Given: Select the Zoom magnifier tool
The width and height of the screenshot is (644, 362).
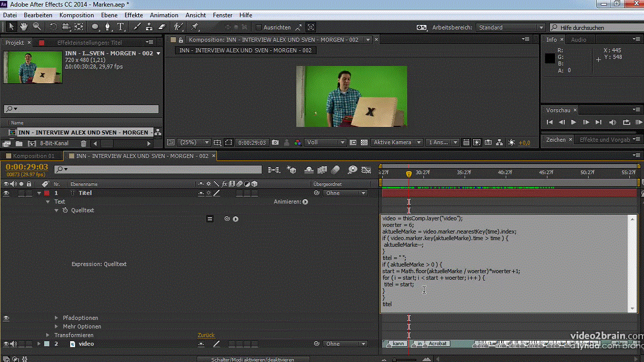Looking at the screenshot, I should coord(37,27).
